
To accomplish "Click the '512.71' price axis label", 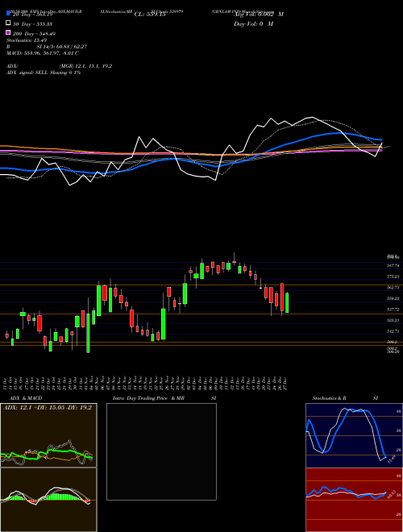I will click(x=393, y=331).
